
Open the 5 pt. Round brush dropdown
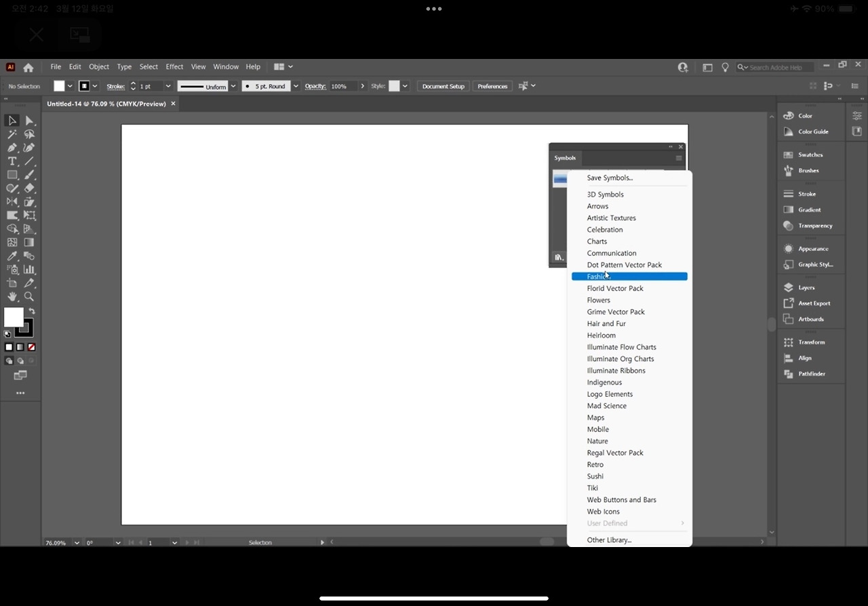296,86
